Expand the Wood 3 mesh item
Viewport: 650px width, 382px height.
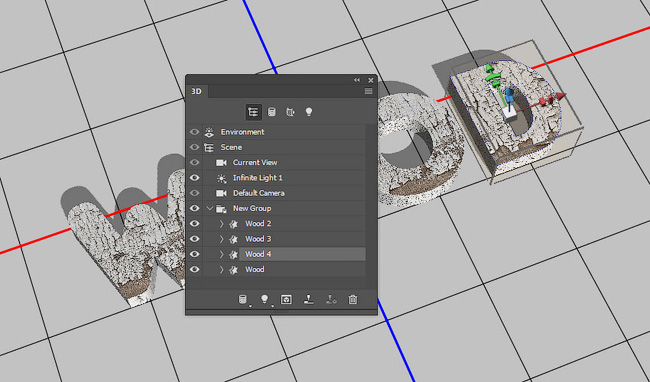[x=221, y=239]
